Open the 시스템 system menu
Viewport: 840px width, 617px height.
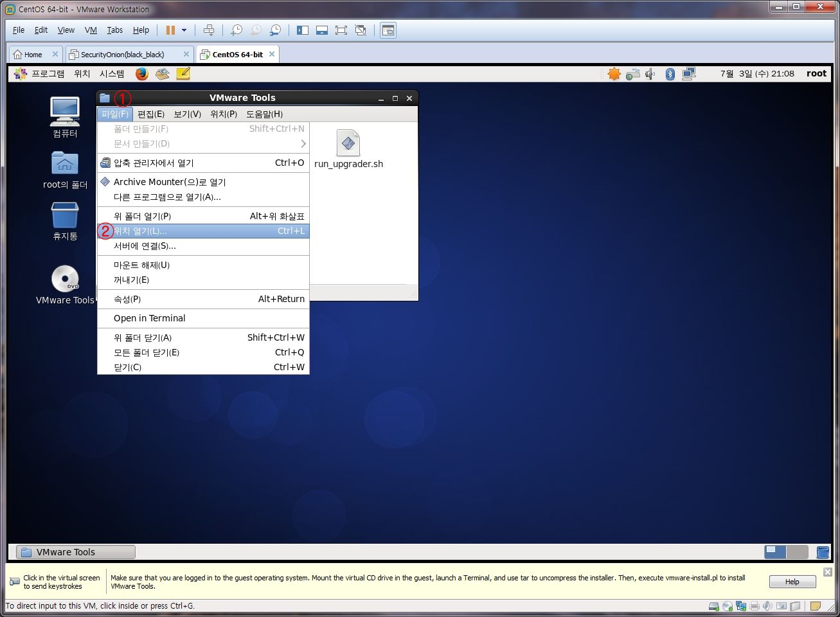pyautogui.click(x=112, y=74)
